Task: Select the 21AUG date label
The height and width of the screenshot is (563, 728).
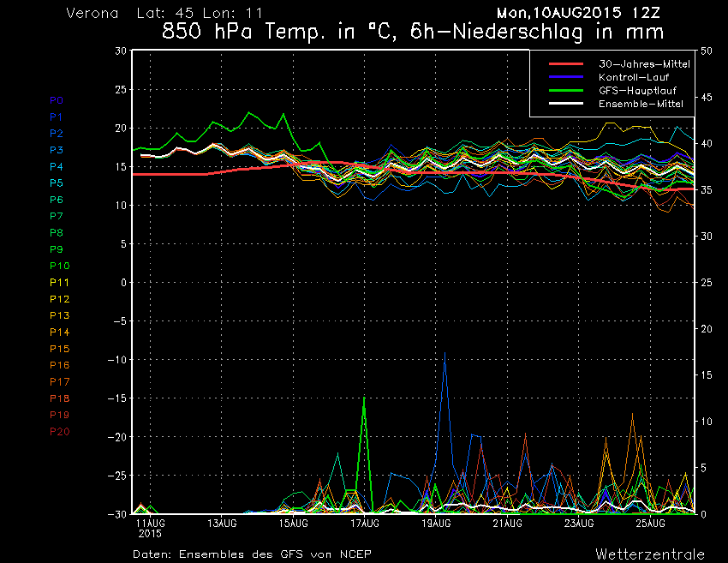Action: pos(508,524)
